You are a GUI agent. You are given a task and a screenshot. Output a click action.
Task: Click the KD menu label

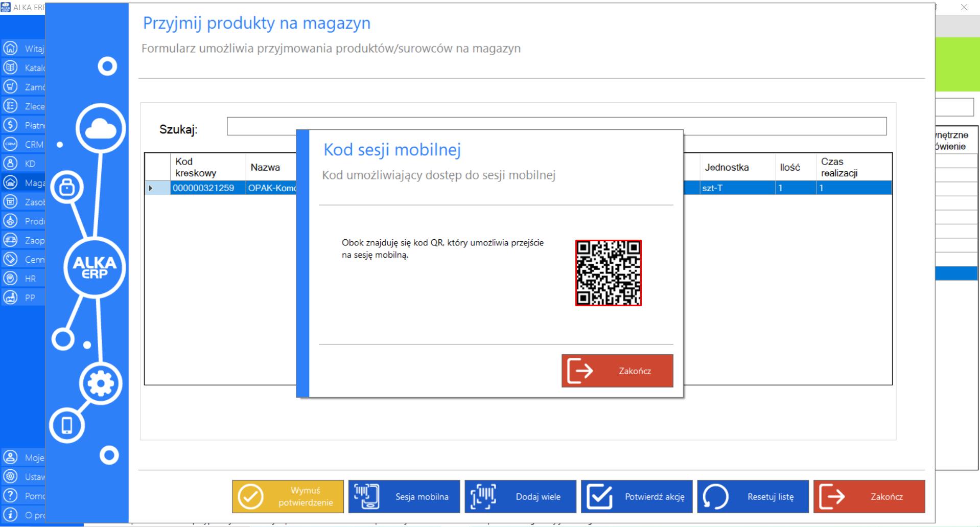(x=30, y=164)
